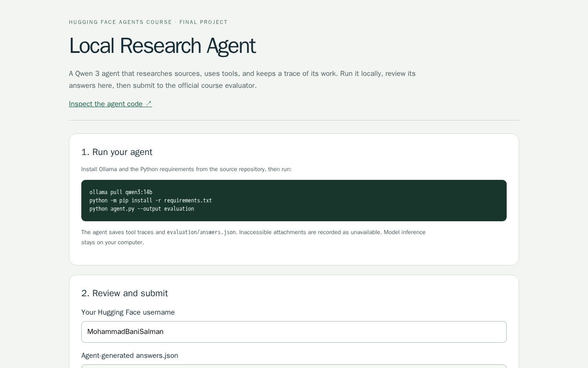Click the "Local Research Agent" heading

162,46
